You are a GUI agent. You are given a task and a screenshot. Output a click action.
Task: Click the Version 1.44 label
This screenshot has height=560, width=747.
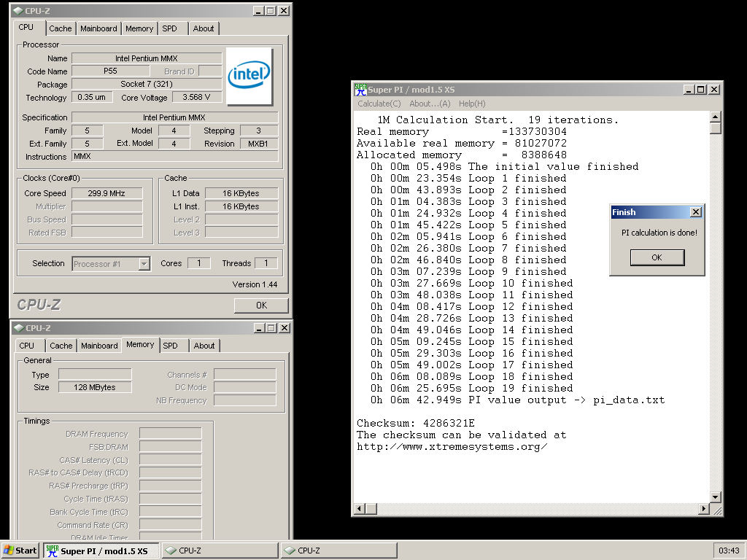(255, 284)
